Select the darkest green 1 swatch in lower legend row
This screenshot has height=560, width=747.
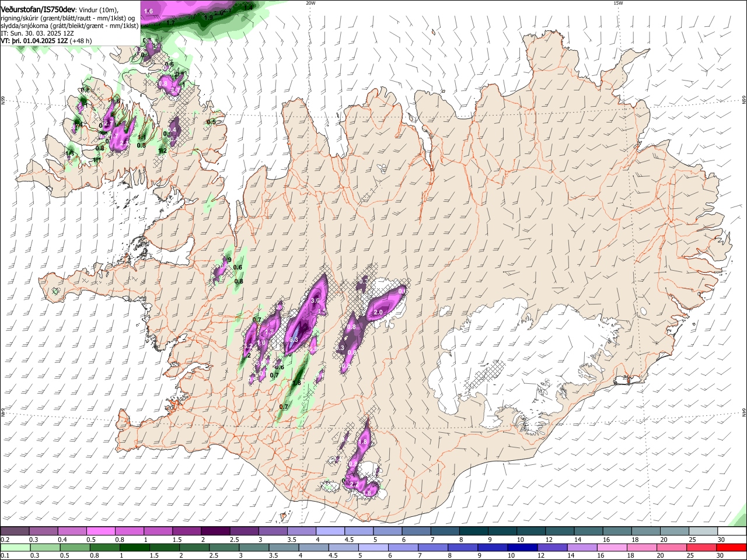(x=134, y=547)
